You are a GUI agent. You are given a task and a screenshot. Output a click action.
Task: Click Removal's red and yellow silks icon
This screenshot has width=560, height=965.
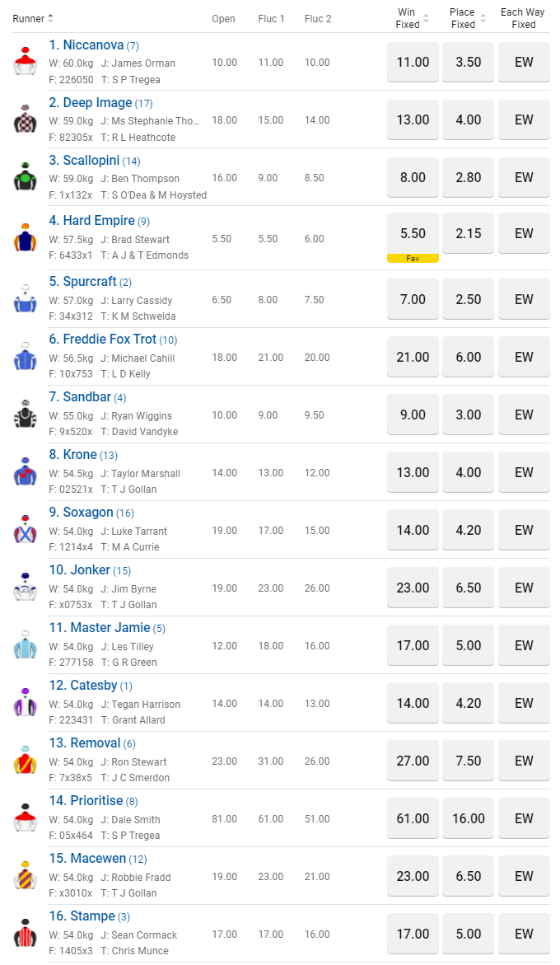(x=26, y=761)
